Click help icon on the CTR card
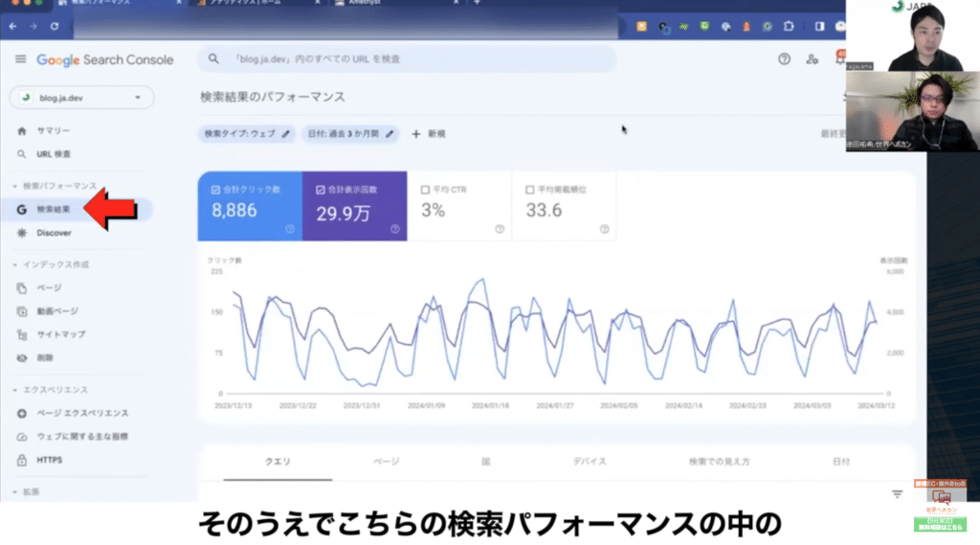 pyautogui.click(x=500, y=229)
